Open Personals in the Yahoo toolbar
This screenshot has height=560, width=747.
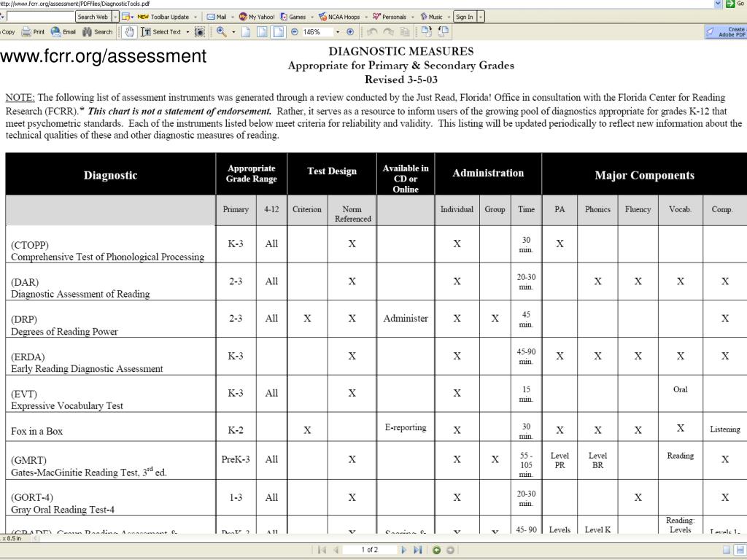[x=390, y=17]
